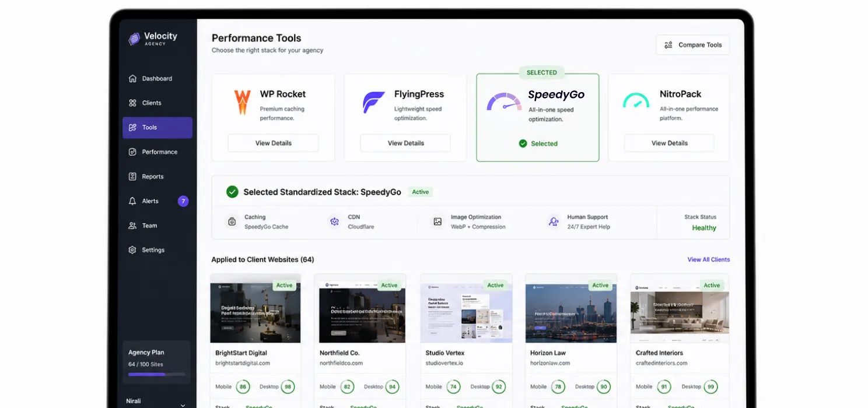Click the Performance gauge icon in sidebar
The image size is (868, 408).
[132, 152]
